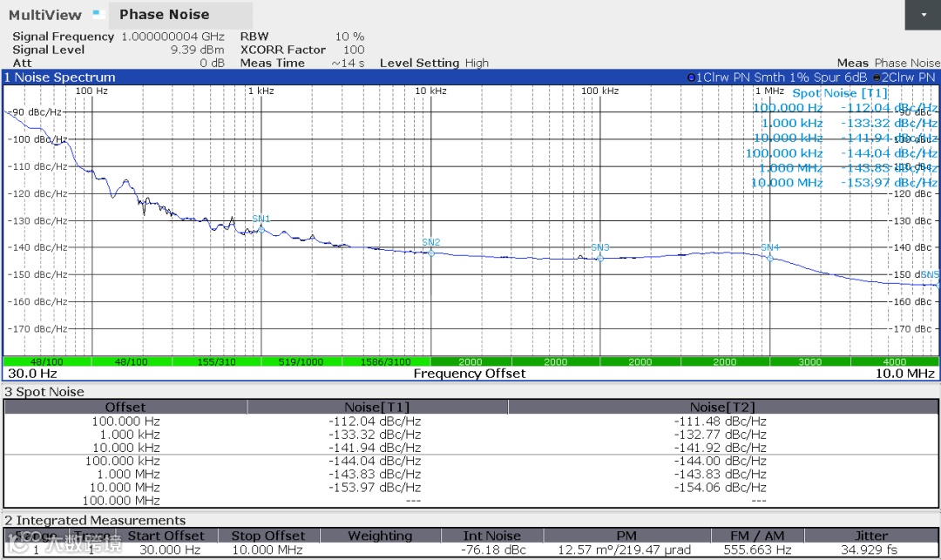This screenshot has width=941, height=560.
Task: Click the 10.000 MHz stop offset cell
Action: (x=267, y=550)
